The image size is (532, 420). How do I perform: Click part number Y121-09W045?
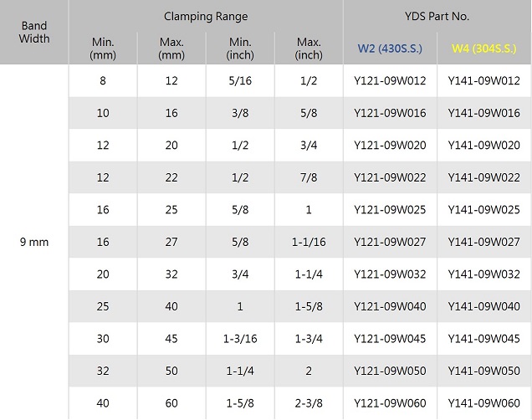(390, 339)
